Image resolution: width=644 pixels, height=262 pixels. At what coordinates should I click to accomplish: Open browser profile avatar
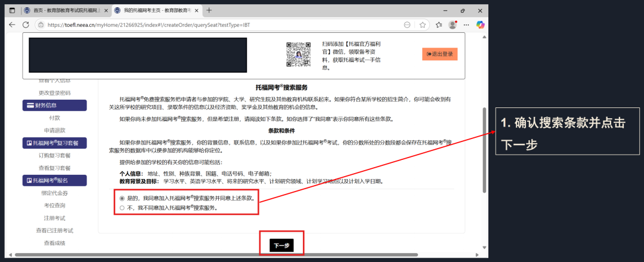coord(453,24)
